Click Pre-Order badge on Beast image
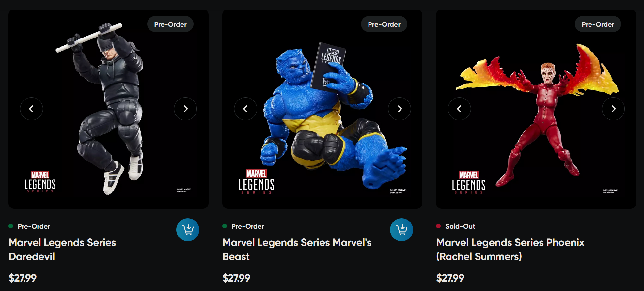This screenshot has height=291, width=644. click(x=384, y=24)
